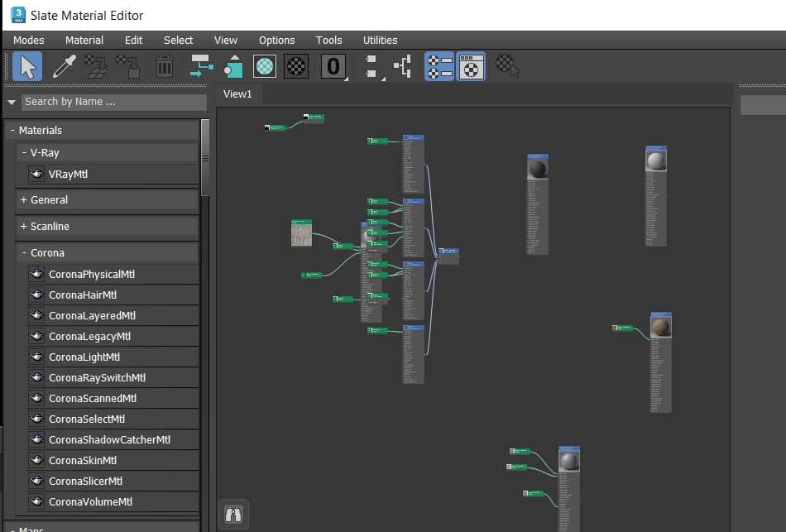The height and width of the screenshot is (532, 786).
Task: Click Select by Material icon
Action: 507,66
